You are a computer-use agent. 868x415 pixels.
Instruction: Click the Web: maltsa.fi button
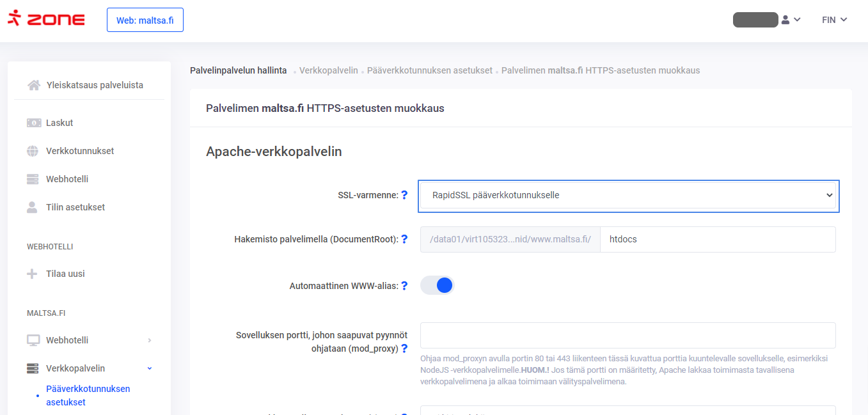pyautogui.click(x=145, y=20)
